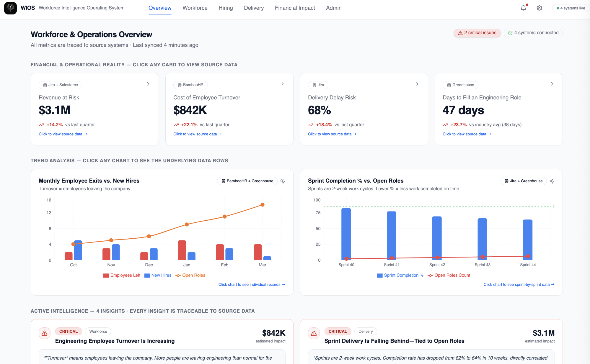Click the Jira + Salesforce source badge
This screenshot has height=364, width=590.
tap(60, 85)
